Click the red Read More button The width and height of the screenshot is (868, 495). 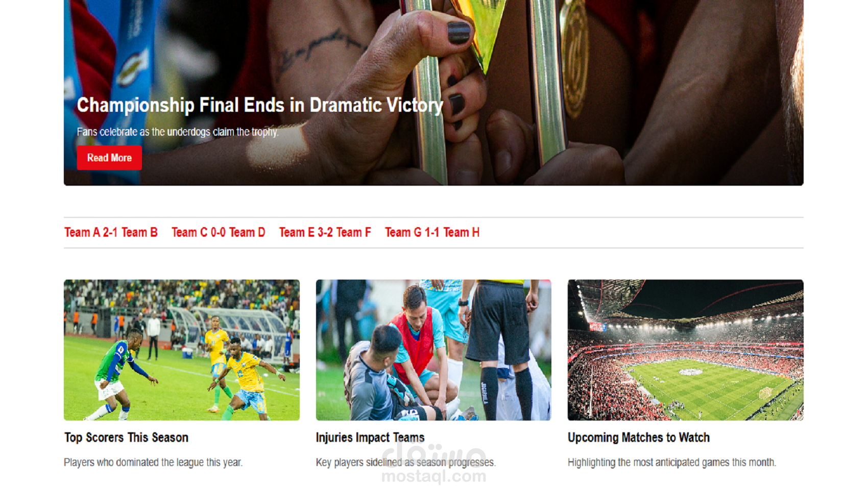(x=109, y=158)
